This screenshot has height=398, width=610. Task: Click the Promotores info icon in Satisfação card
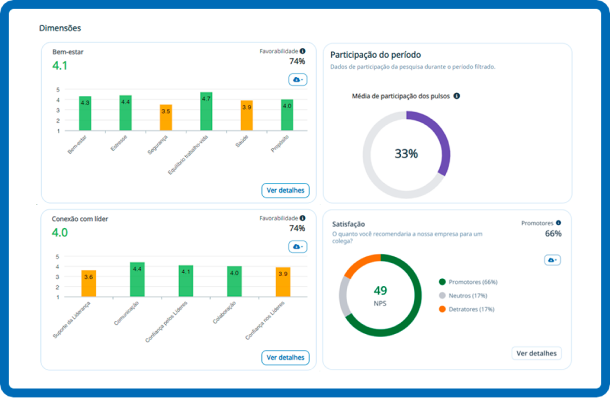[x=558, y=223]
